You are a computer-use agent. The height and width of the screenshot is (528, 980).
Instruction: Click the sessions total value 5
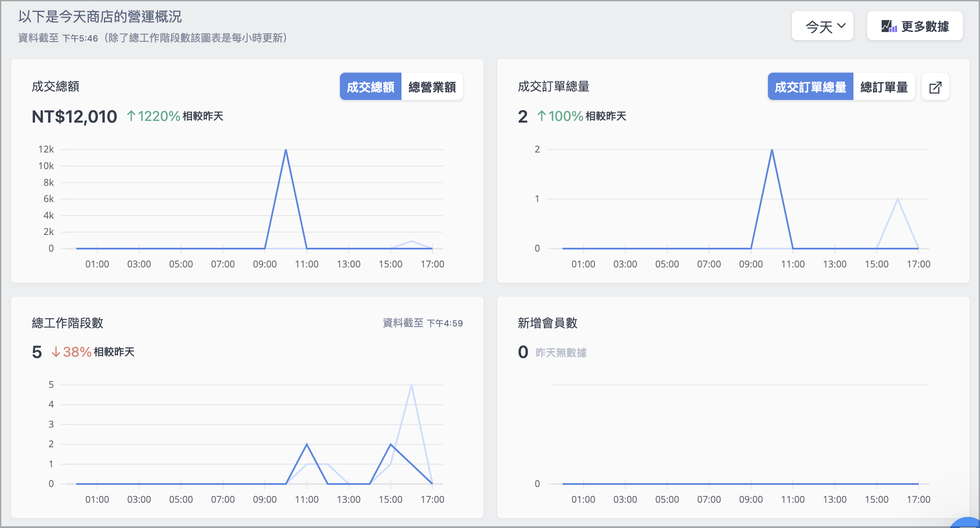37,352
